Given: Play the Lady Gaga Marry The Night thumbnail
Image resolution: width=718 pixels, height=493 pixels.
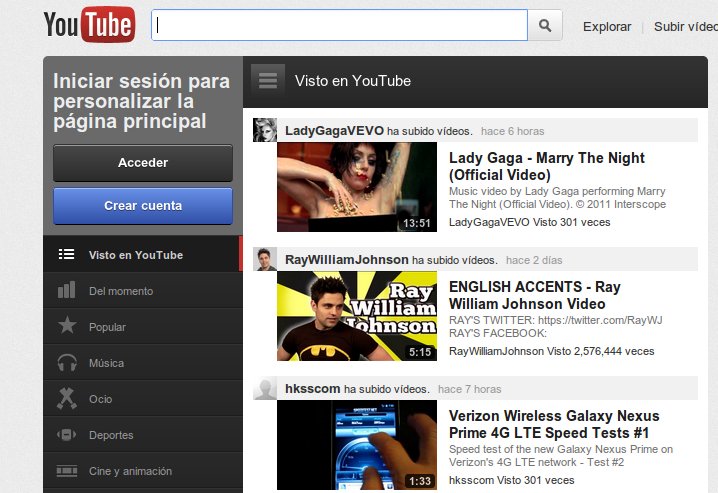Looking at the screenshot, I should point(357,187).
